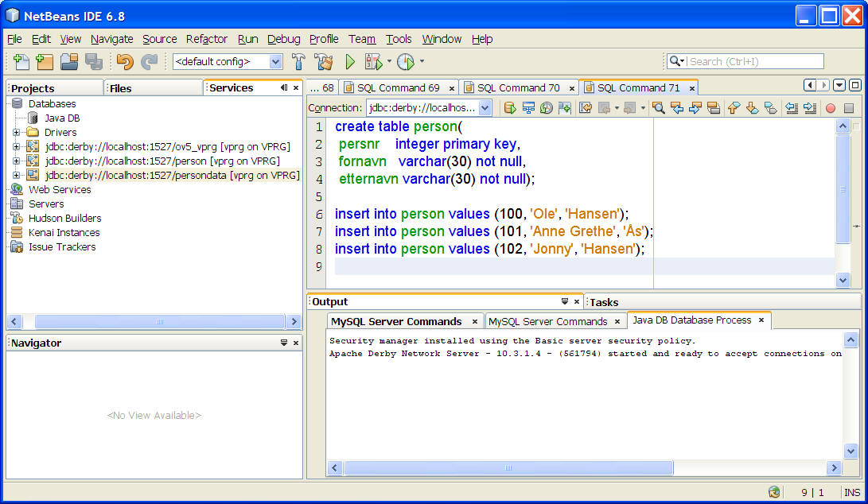Expand the localhost:1527/person connection node
868x504 pixels.
[x=16, y=161]
